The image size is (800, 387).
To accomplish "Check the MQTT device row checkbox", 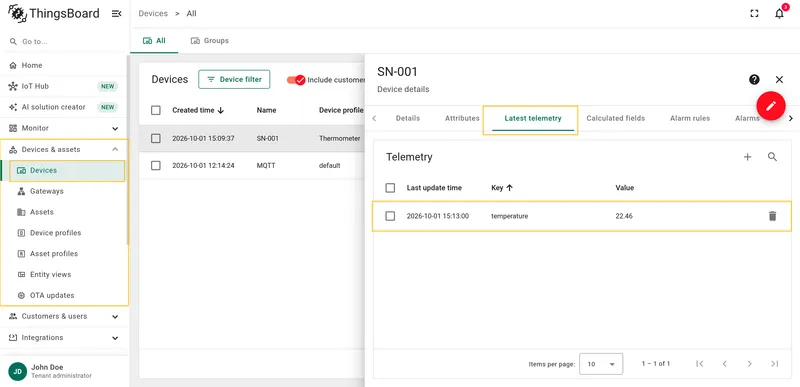I will (x=156, y=166).
